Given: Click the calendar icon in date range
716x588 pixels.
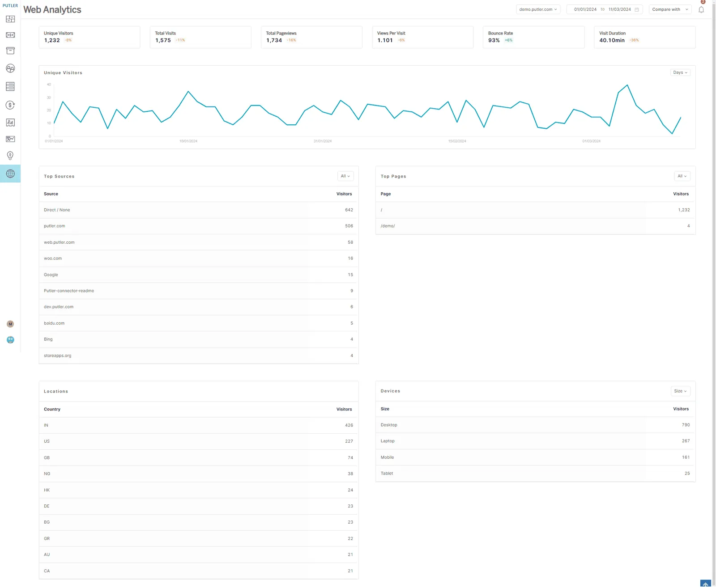Looking at the screenshot, I should click(x=637, y=9).
